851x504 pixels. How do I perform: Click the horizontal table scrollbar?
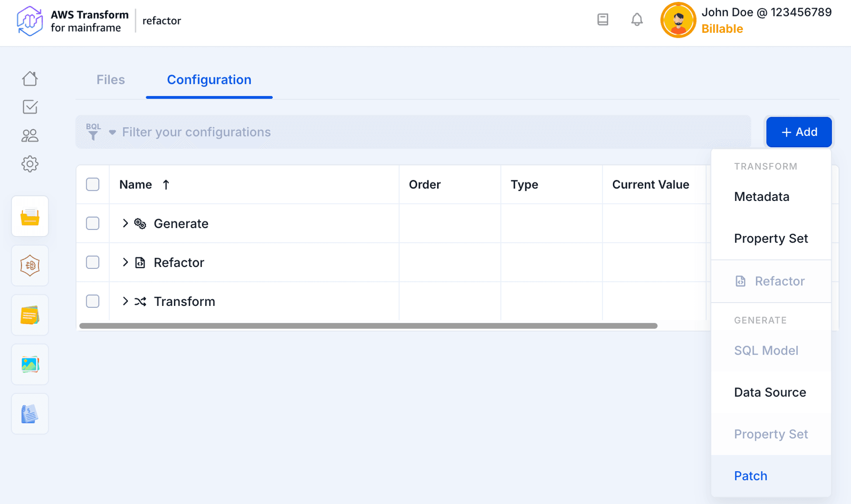pos(368,326)
